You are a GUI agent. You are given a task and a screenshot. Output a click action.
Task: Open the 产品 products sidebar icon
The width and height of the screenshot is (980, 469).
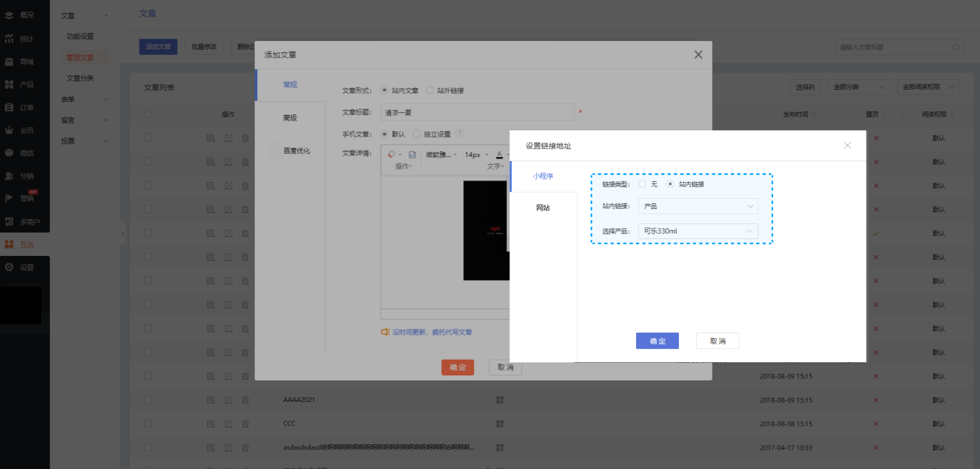[x=9, y=85]
